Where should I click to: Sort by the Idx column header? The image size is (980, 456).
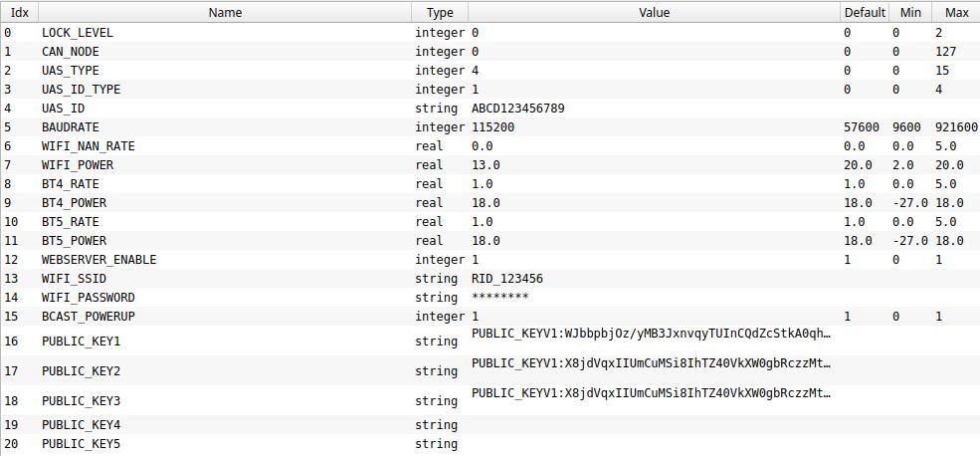click(x=19, y=13)
